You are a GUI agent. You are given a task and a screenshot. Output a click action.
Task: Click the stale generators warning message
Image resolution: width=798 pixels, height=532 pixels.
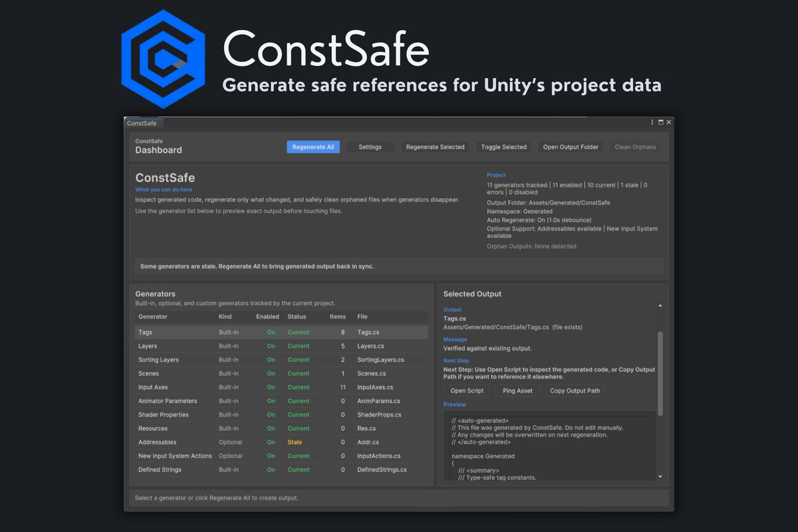(257, 266)
